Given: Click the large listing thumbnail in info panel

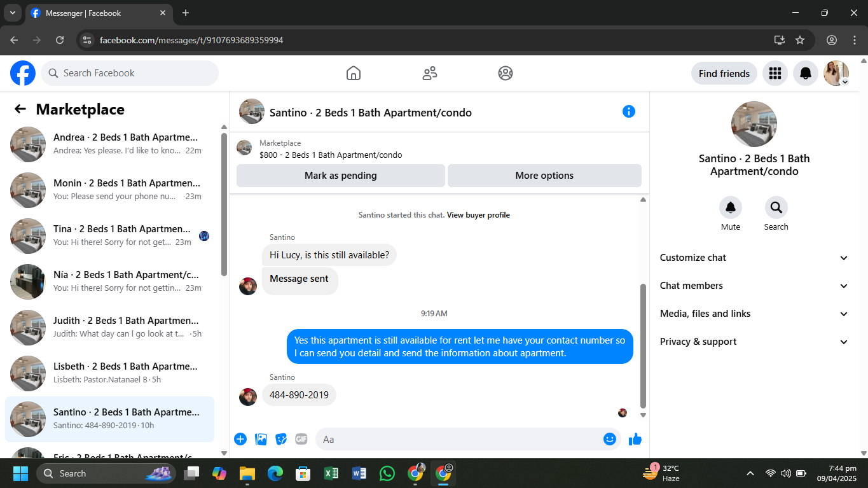Looking at the screenshot, I should [x=754, y=124].
